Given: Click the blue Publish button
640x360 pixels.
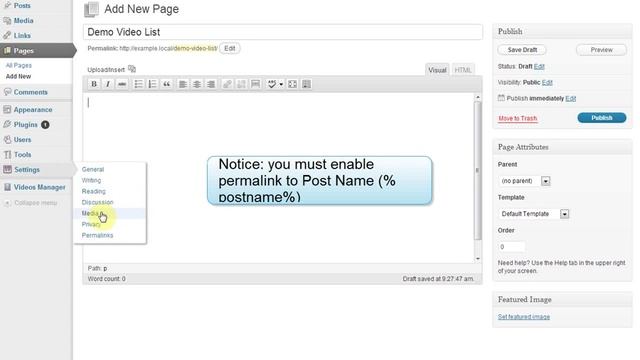Looking at the screenshot, I should 602,118.
